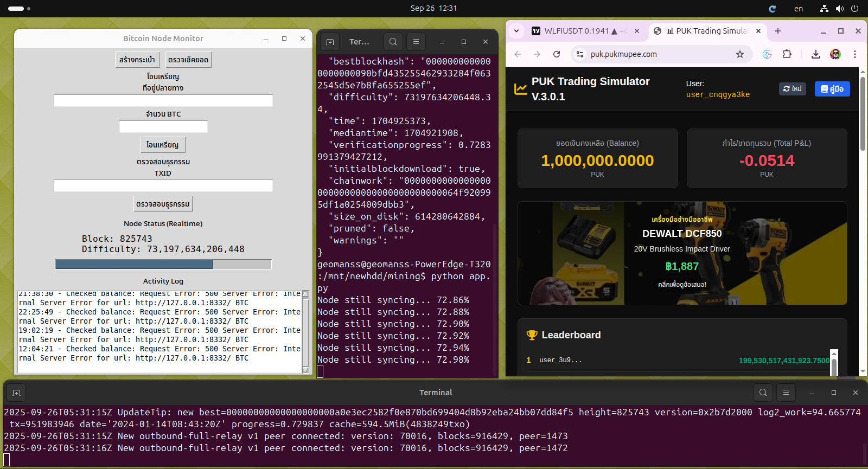868x469 pixels.
Task: Open new tab icon in small terminal
Action: (x=330, y=42)
